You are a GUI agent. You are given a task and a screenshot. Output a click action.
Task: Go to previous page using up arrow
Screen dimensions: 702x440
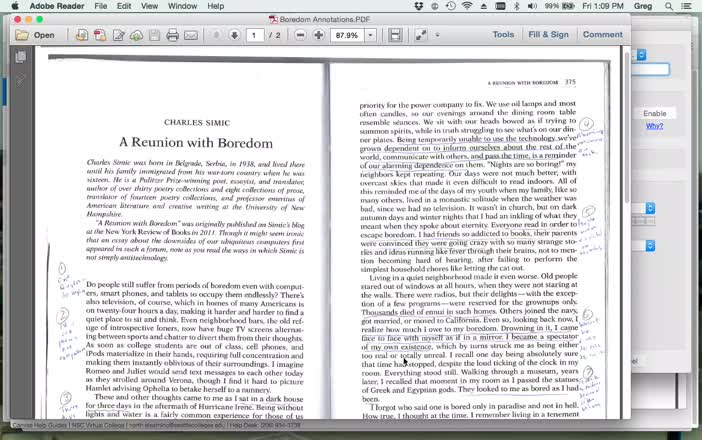[x=216, y=35]
